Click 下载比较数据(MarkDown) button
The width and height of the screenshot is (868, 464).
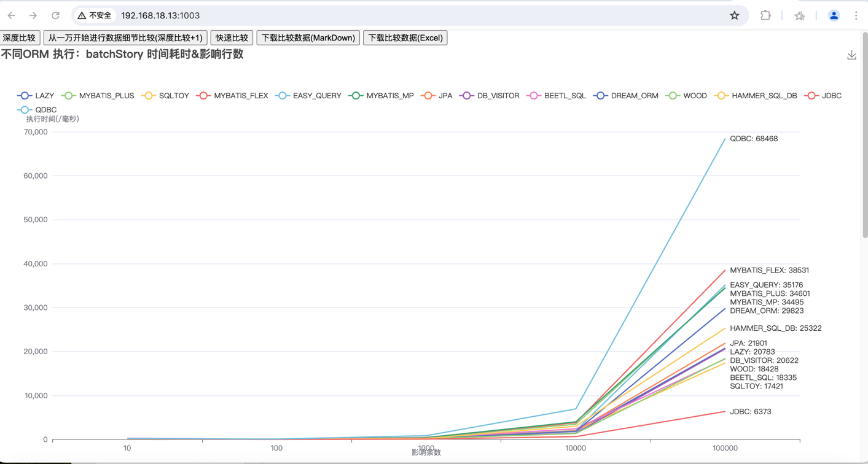(x=308, y=37)
